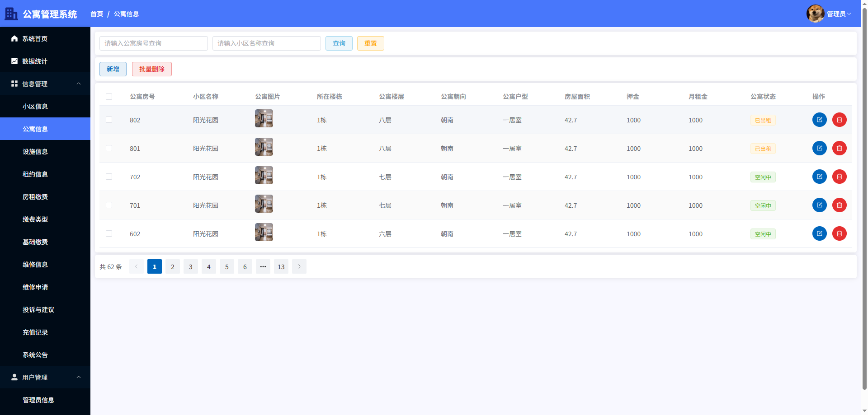Select 公寓信息 in the sidebar
The image size is (868, 415).
pyautogui.click(x=45, y=129)
